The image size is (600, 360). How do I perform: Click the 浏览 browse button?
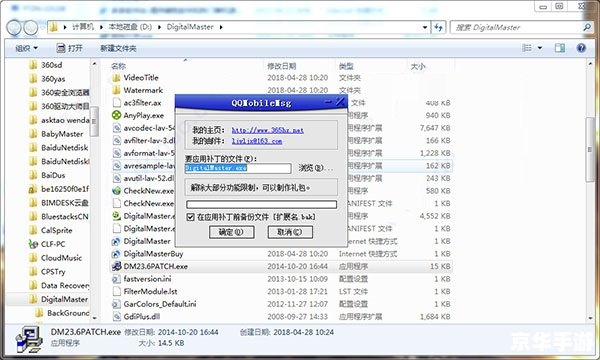316,168
